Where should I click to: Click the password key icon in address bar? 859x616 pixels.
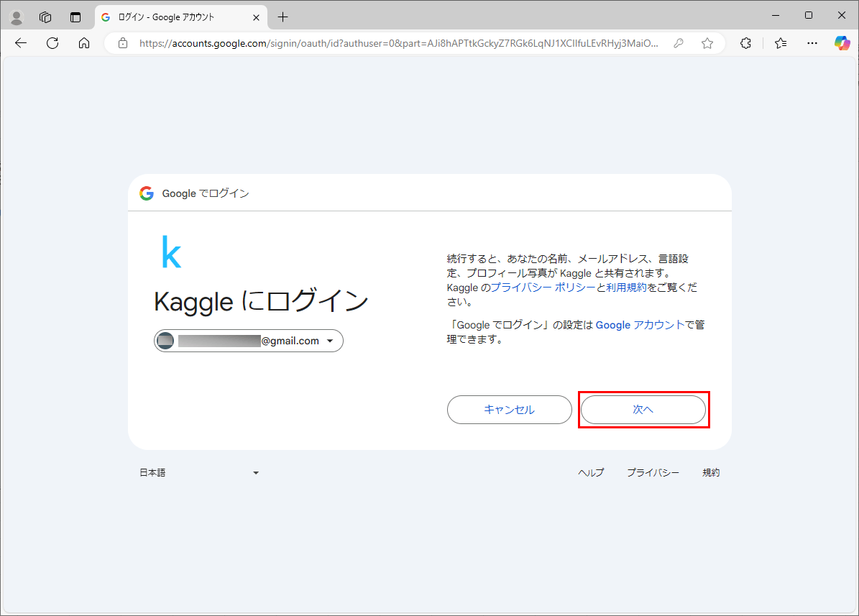678,43
